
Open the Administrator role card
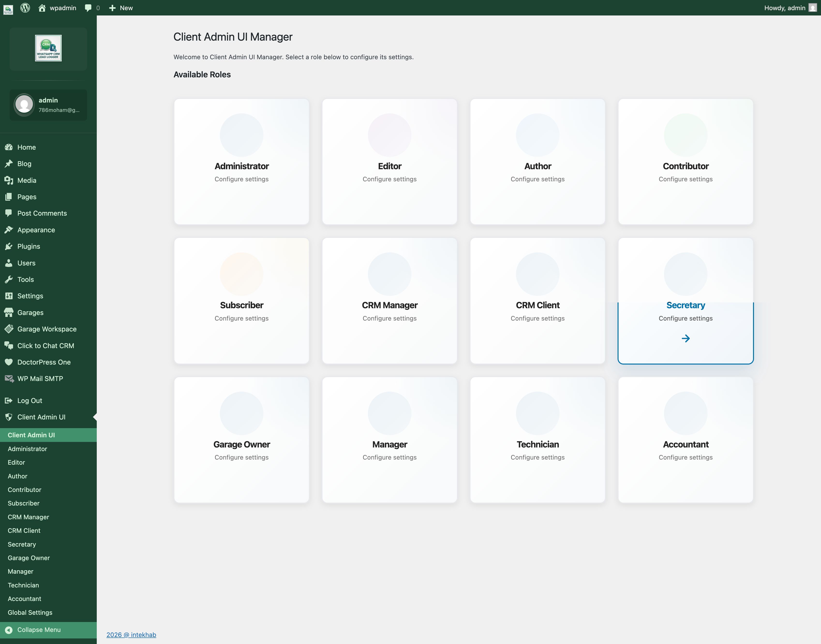click(x=241, y=161)
